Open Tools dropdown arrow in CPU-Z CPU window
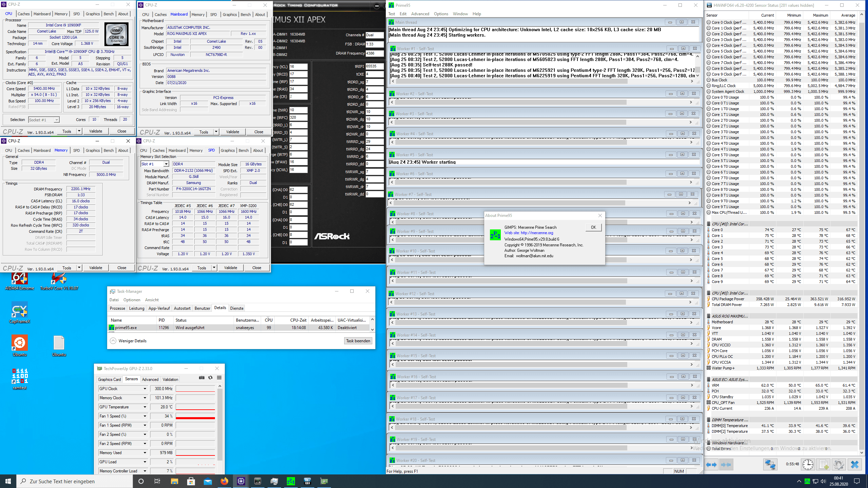868x488 pixels. click(x=79, y=131)
